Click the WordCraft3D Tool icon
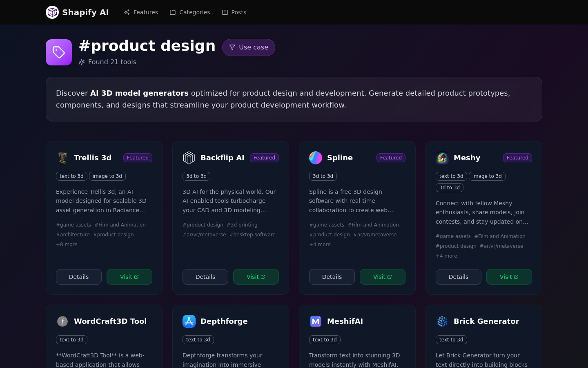Screen dimensions: 588x368 point(62,321)
